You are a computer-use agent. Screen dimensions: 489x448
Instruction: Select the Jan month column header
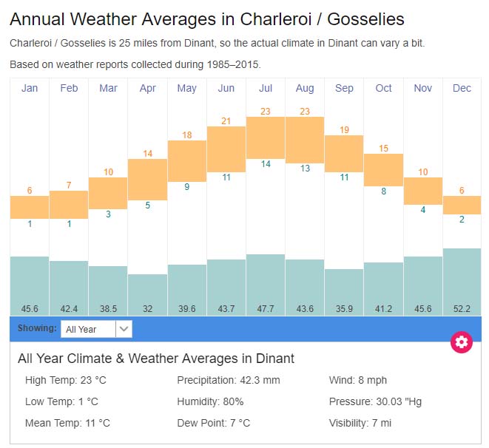(30, 88)
